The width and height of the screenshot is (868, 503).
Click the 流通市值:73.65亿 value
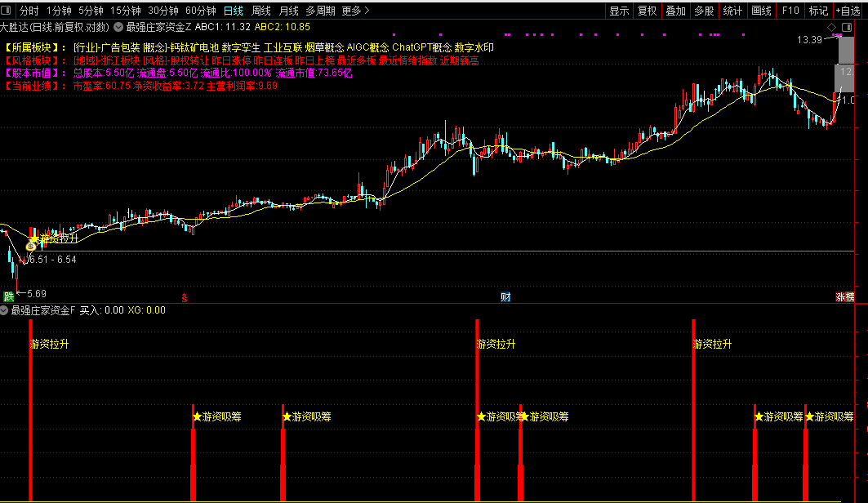pos(314,73)
